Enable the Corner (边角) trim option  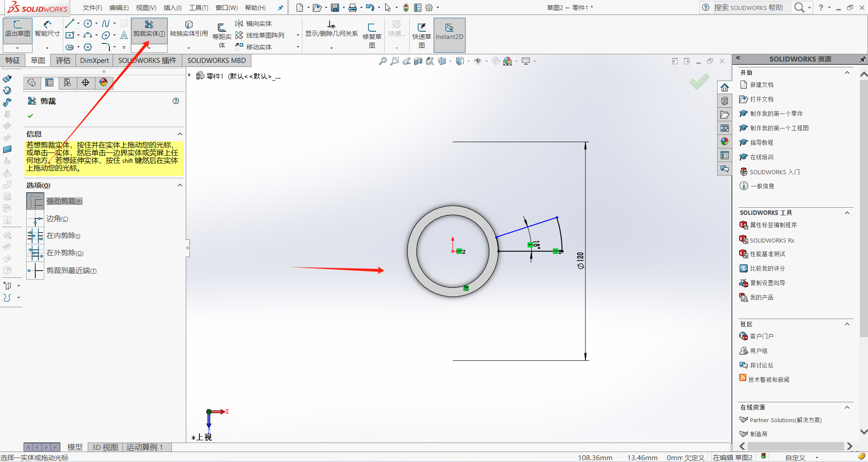(x=35, y=219)
